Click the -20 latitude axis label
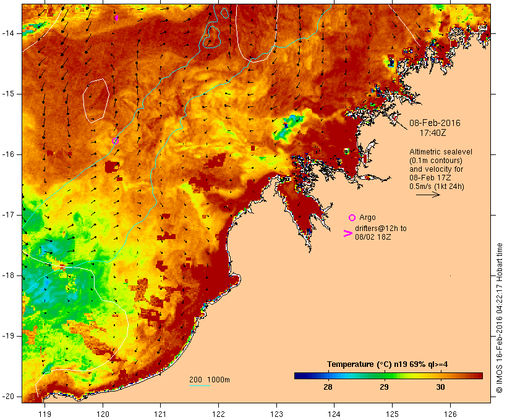507x420 pixels. pos(8,397)
